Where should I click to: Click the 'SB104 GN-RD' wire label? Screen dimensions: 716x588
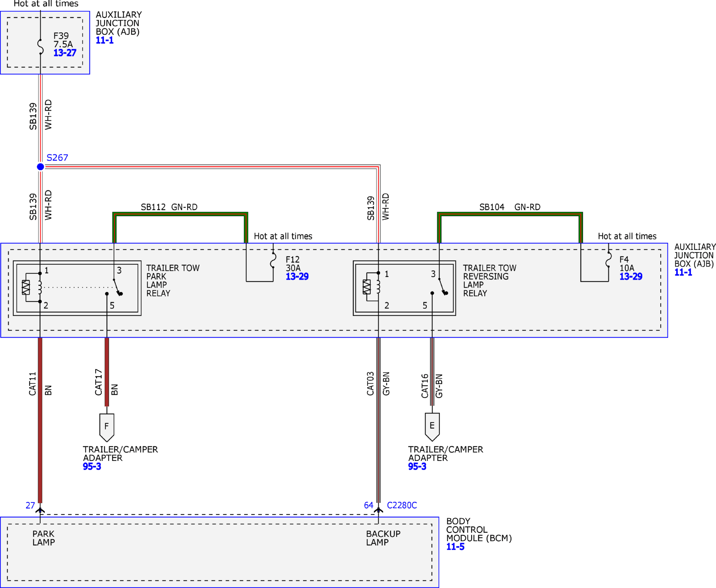(x=510, y=207)
